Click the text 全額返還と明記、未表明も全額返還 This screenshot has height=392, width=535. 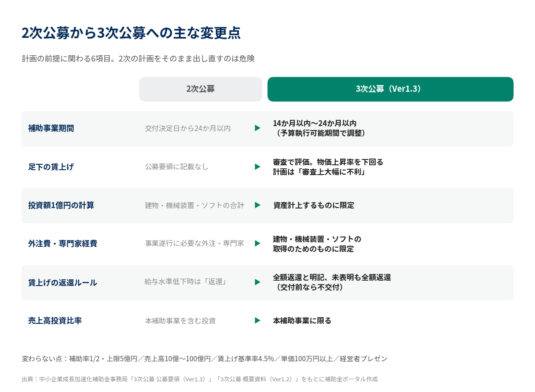(332, 278)
